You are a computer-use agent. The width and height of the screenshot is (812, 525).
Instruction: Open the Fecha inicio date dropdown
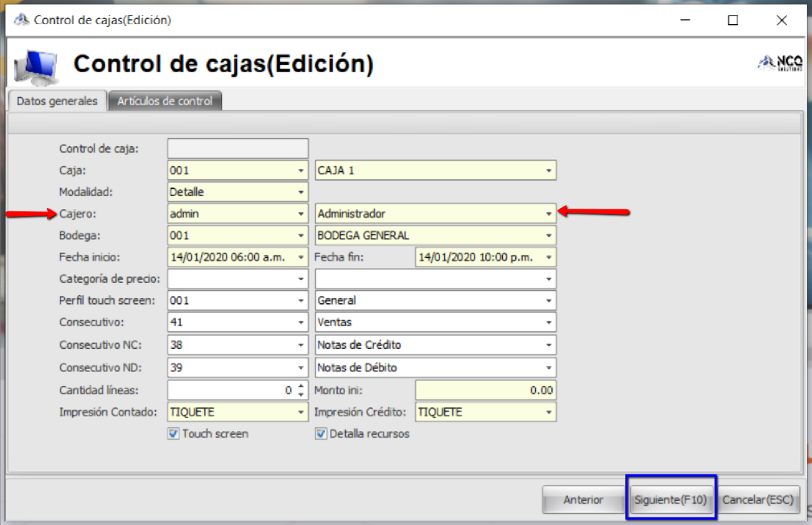[x=301, y=257]
